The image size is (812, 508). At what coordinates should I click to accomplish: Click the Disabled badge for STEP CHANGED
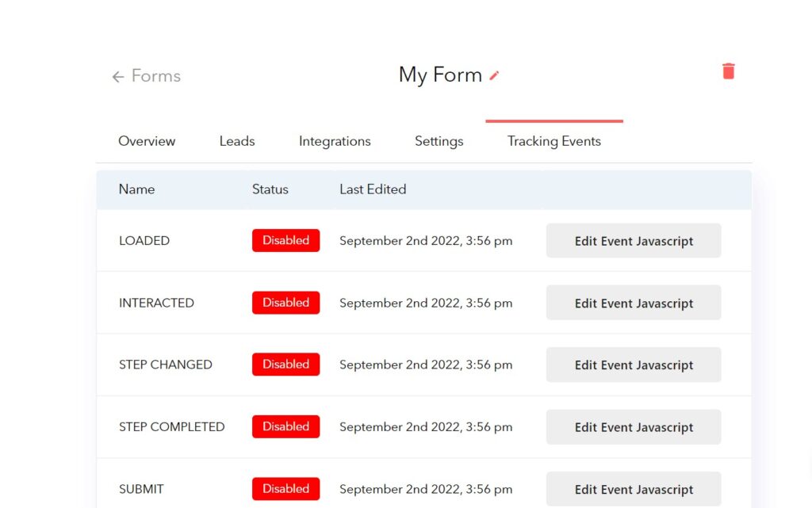point(285,365)
